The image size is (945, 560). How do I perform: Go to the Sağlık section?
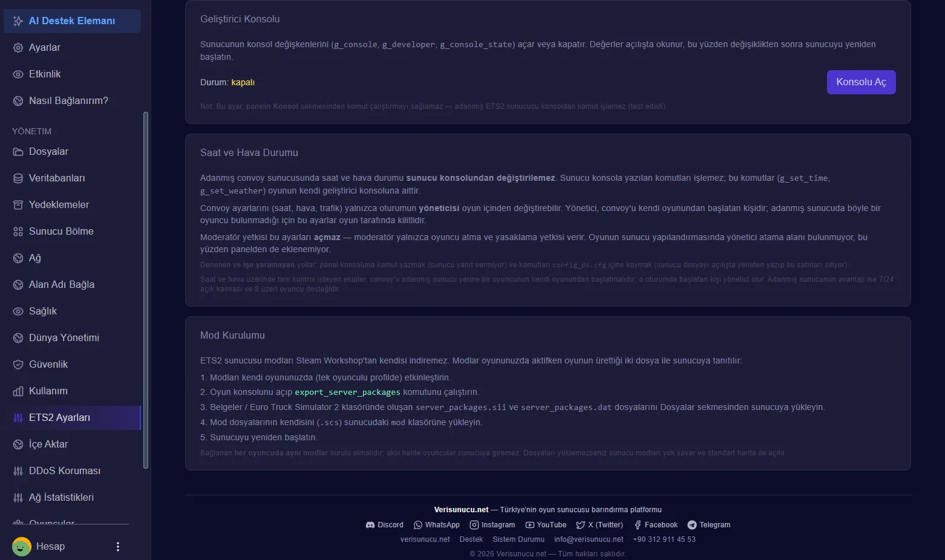(x=72, y=311)
